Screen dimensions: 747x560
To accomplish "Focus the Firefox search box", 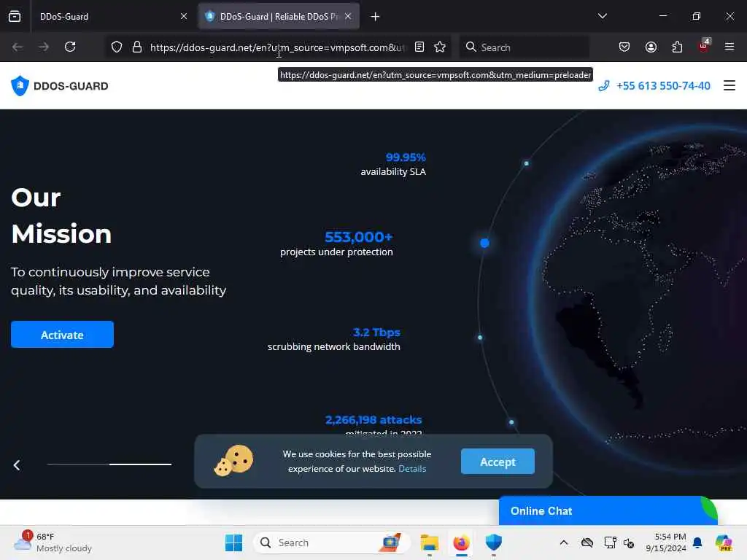I will [524, 47].
